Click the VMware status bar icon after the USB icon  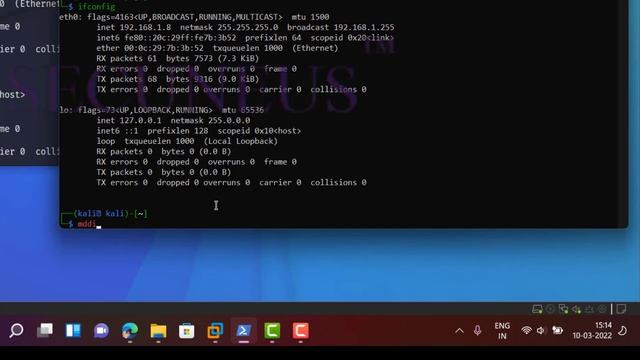coord(602,309)
